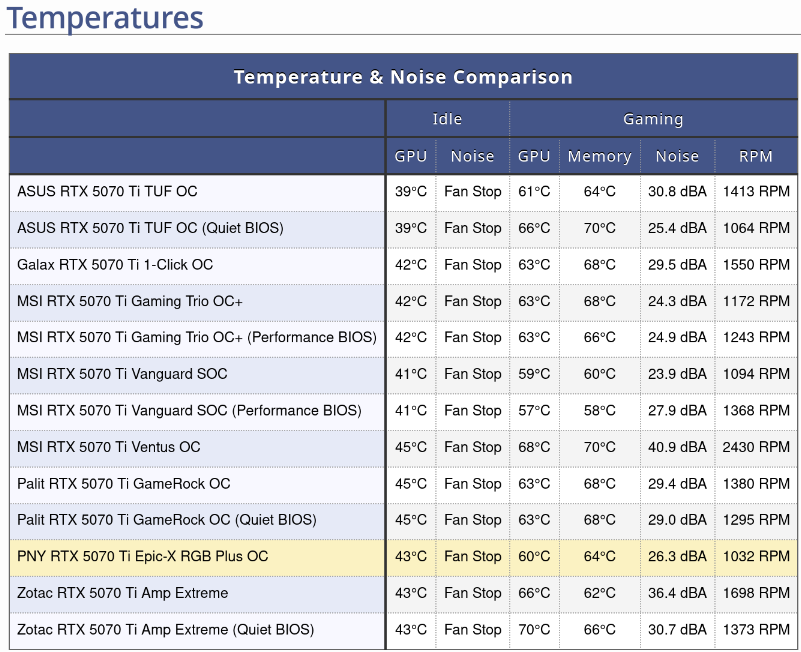The height and width of the screenshot is (652, 801).
Task: Select the Gaming column group header
Action: pyautogui.click(x=653, y=119)
